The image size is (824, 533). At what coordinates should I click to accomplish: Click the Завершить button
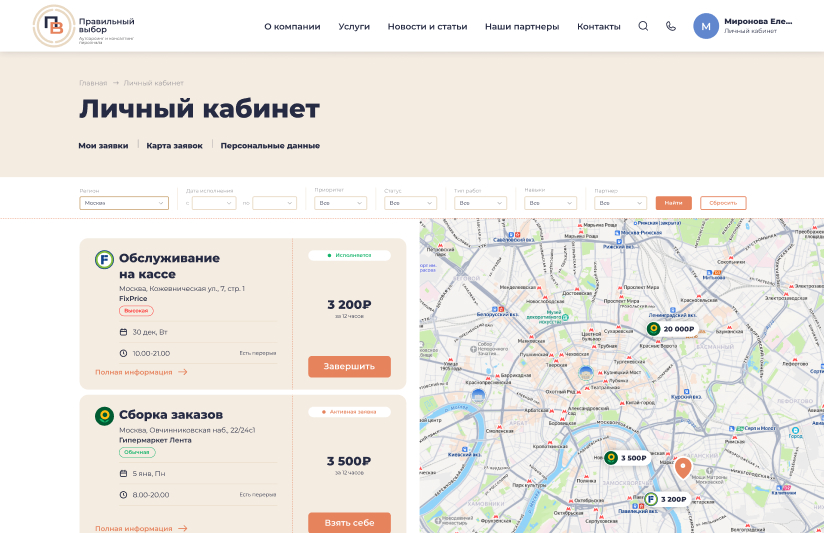pos(349,366)
